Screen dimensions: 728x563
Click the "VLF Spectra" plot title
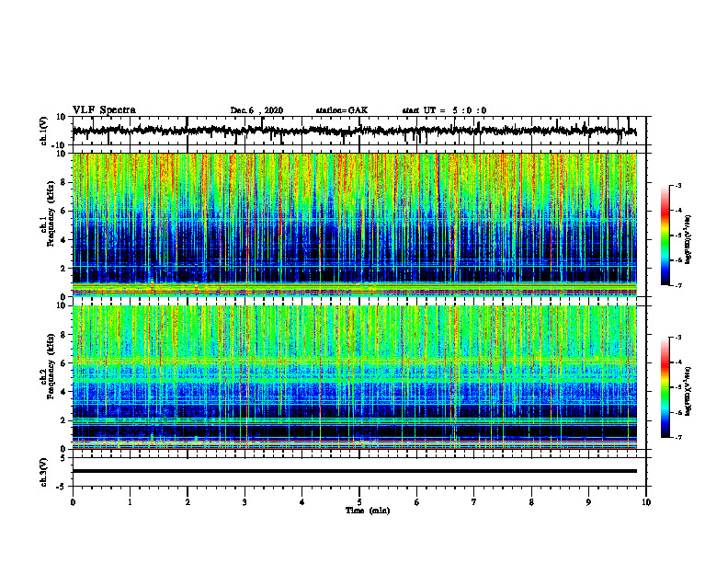point(104,110)
